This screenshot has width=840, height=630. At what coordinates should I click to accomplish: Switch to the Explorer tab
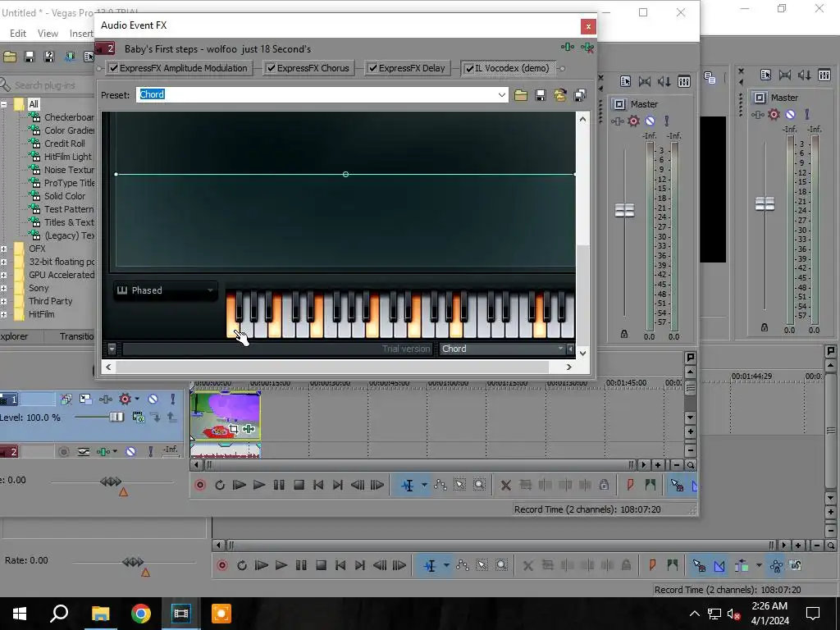(x=15, y=336)
